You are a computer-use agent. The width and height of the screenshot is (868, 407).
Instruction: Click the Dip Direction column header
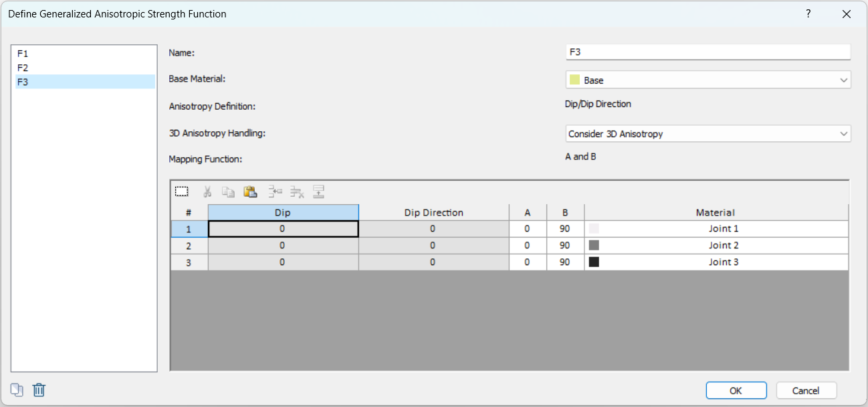(x=433, y=212)
